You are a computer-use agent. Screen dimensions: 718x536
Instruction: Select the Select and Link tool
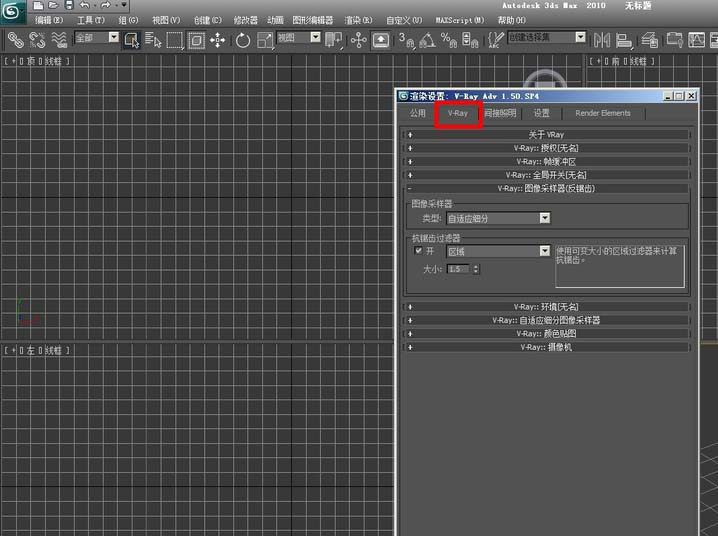point(15,40)
